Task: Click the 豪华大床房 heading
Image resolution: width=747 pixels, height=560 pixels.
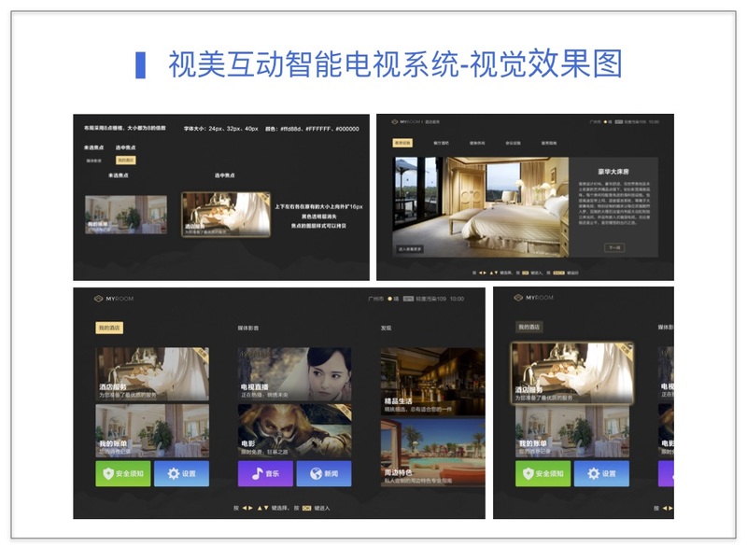Action: point(613,172)
